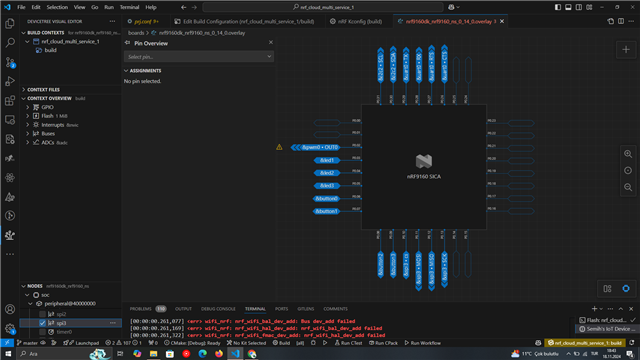Expand the ADCs tree item
The image size is (640, 360).
pyautogui.click(x=28, y=142)
